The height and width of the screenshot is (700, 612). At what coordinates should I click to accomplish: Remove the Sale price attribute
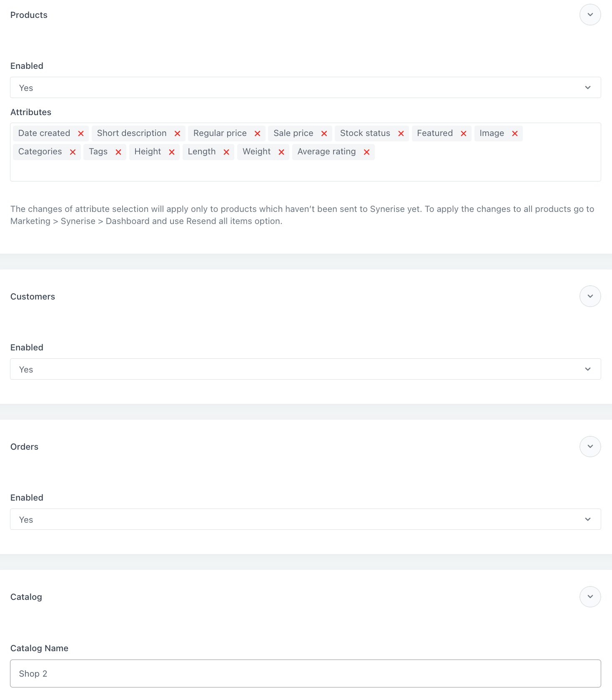(x=324, y=133)
